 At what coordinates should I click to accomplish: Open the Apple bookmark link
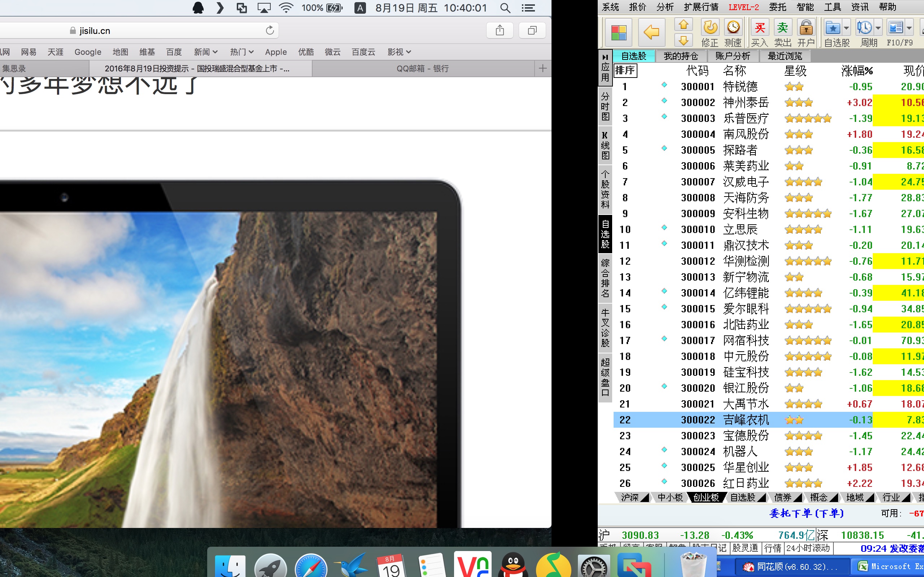[276, 52]
